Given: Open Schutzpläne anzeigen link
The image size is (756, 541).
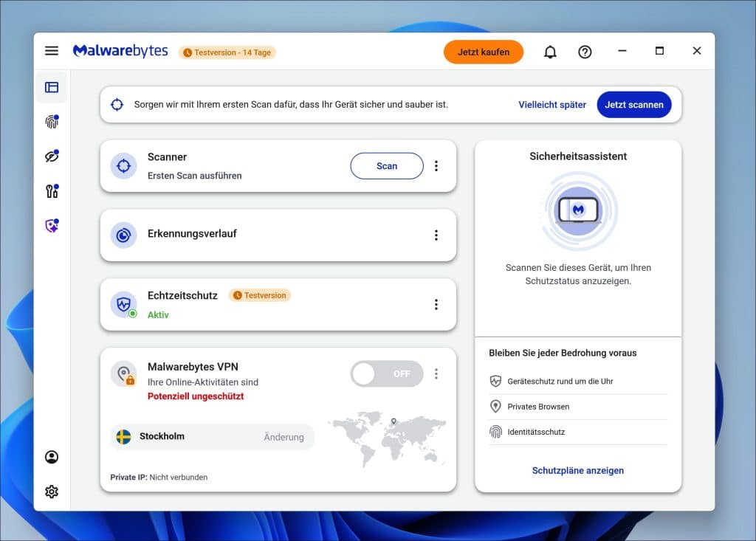Looking at the screenshot, I should coord(578,470).
